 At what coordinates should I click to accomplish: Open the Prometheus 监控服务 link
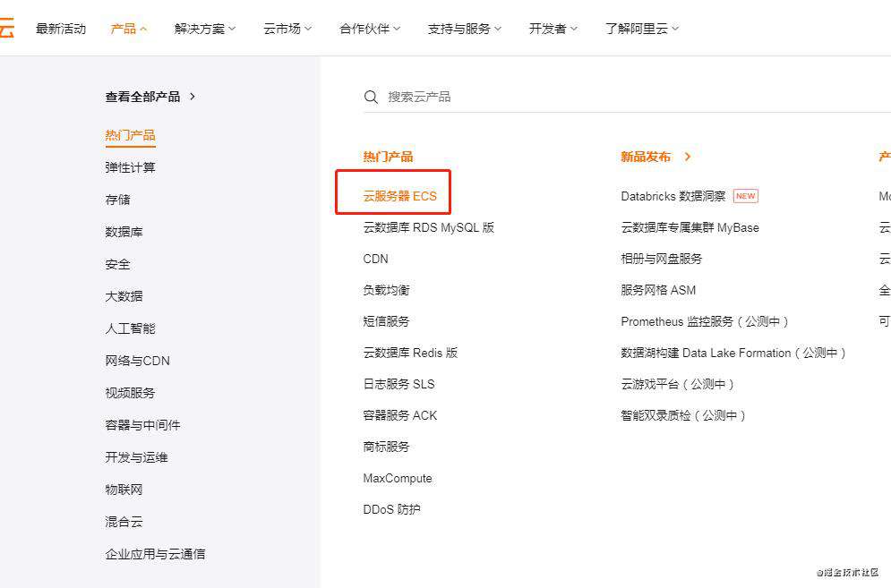click(x=705, y=321)
